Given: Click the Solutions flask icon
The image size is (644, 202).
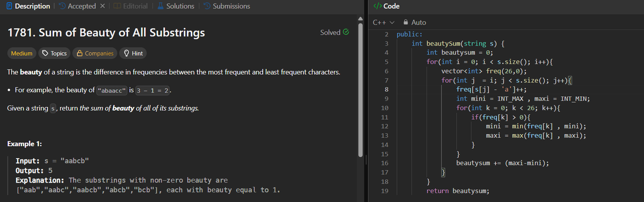Looking at the screenshot, I should [160, 6].
